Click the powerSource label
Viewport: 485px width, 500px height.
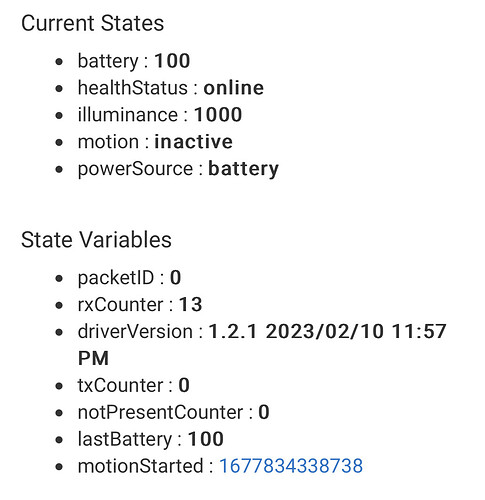(135, 169)
